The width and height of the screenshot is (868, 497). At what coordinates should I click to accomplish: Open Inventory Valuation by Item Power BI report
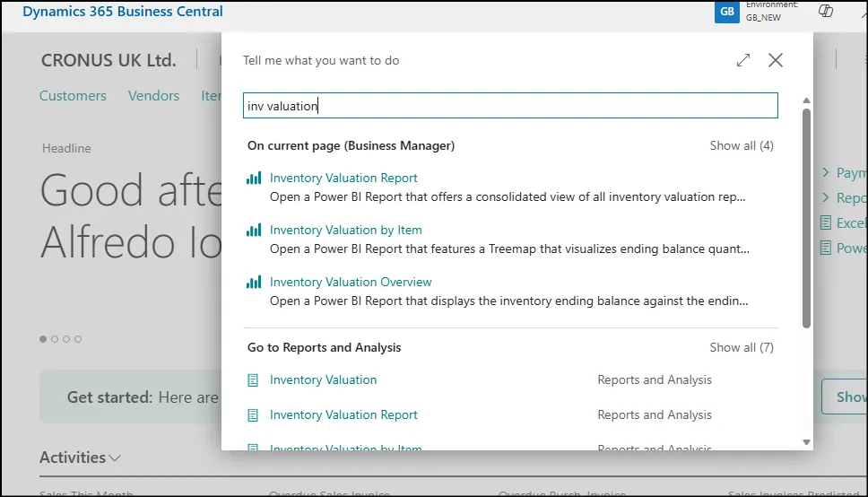pyautogui.click(x=345, y=230)
